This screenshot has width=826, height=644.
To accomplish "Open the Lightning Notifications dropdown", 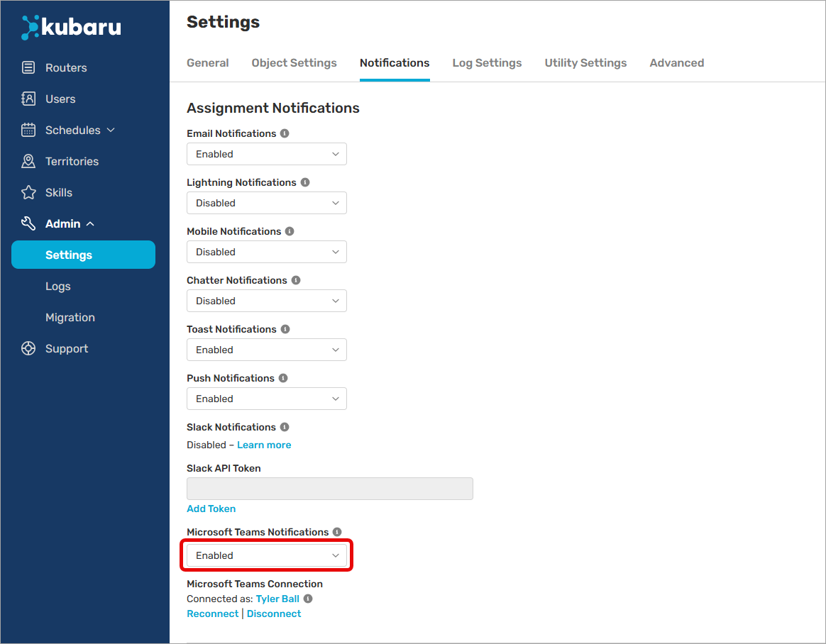I will point(266,203).
